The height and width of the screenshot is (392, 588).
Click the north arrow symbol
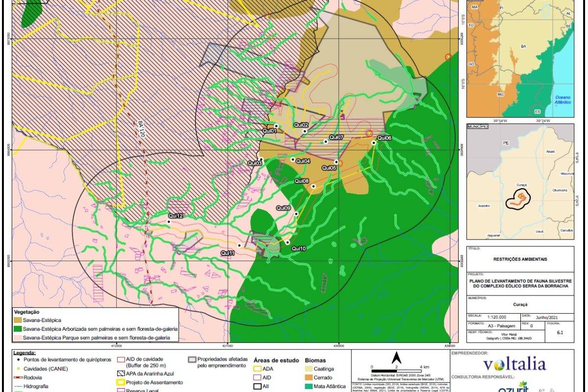pos(398,358)
